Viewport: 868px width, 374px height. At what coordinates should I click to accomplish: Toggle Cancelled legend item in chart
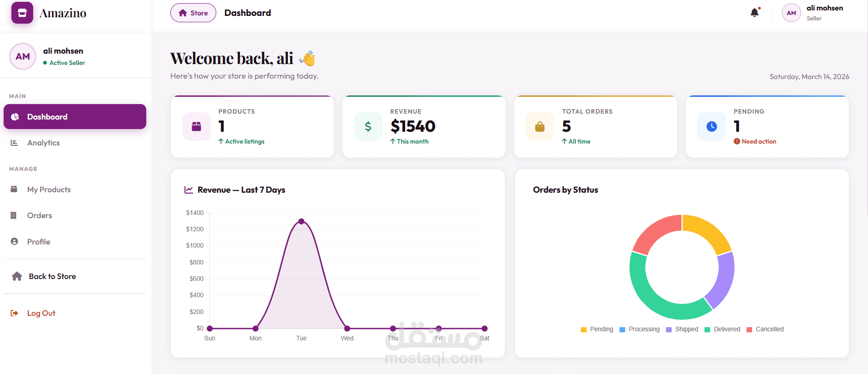tap(765, 329)
